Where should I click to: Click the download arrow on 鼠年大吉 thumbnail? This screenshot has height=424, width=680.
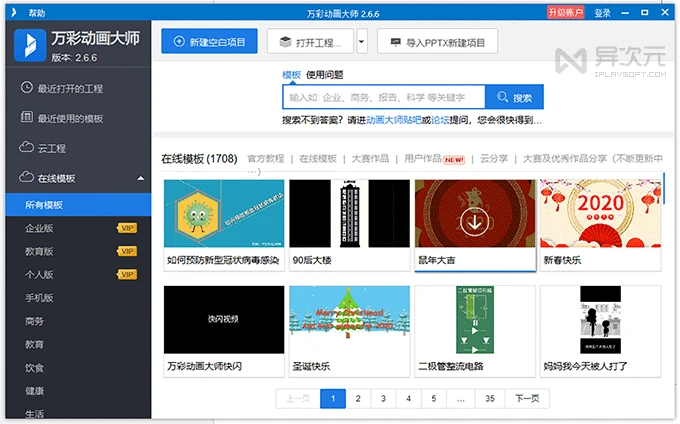coord(475,222)
